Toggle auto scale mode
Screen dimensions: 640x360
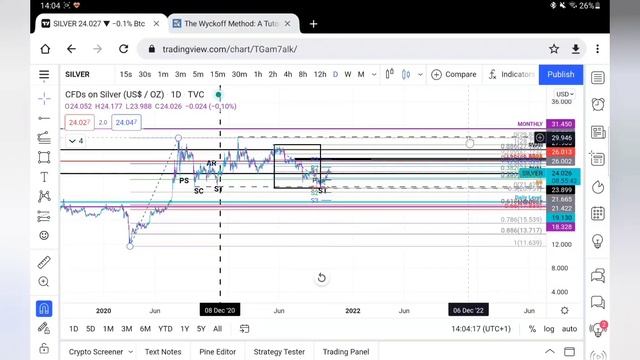[x=569, y=329]
